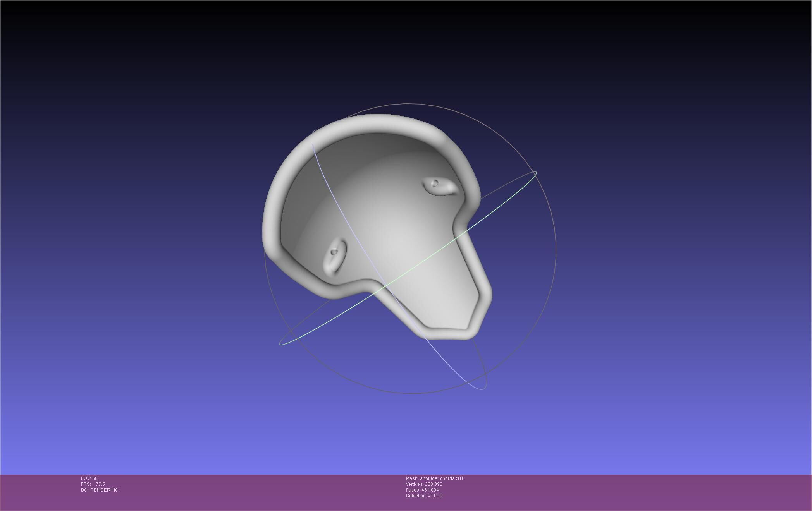
Task: Click the 'FPS: 77.5' readout
Action: [93, 484]
